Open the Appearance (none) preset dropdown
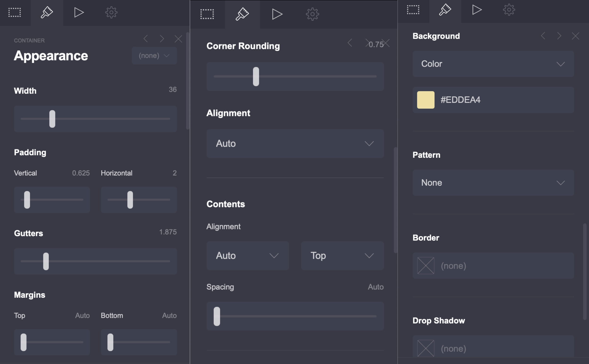This screenshot has height=364, width=589. [x=154, y=56]
